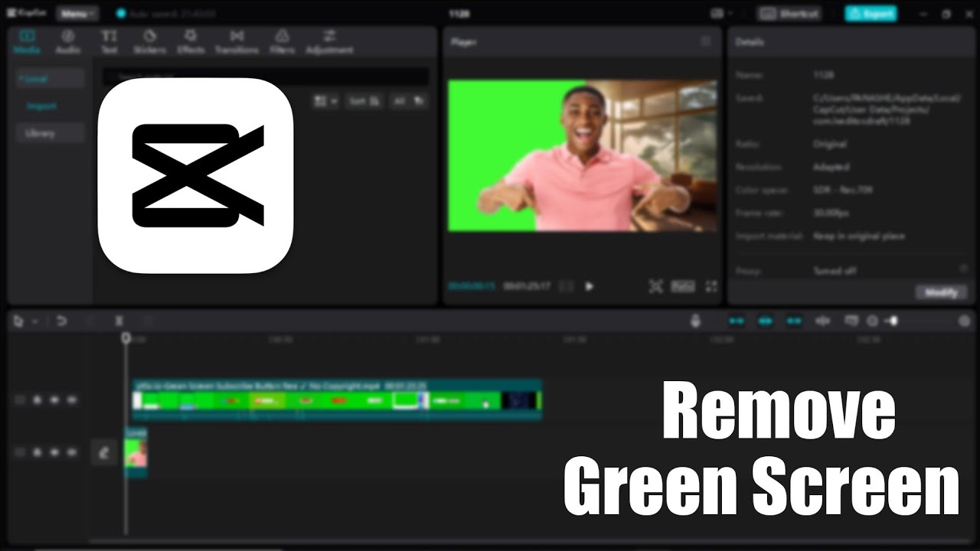Toggle preview axis icon in timeline
This screenshot has width=980, height=551.
(823, 321)
